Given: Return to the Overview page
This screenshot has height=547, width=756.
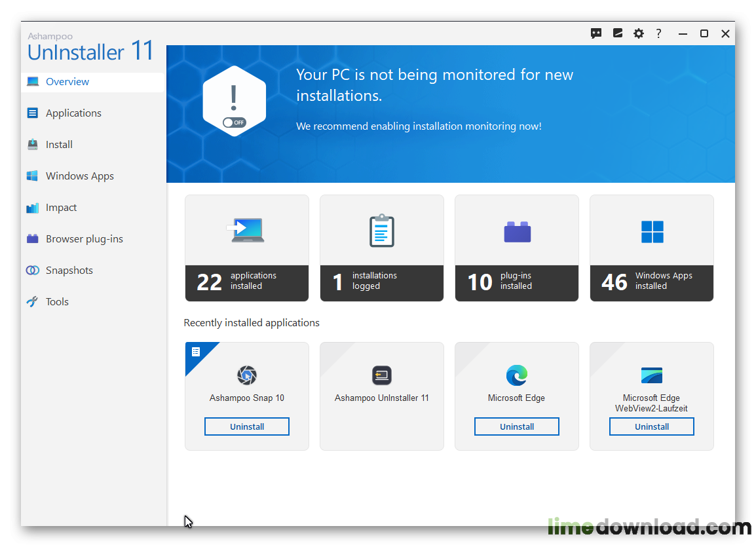Looking at the screenshot, I should pyautogui.click(x=67, y=81).
